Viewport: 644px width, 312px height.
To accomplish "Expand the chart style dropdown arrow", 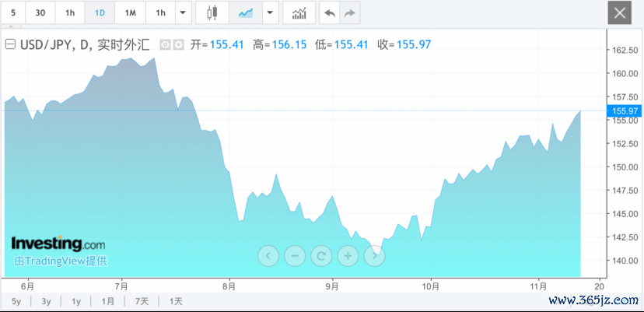I will [x=270, y=12].
